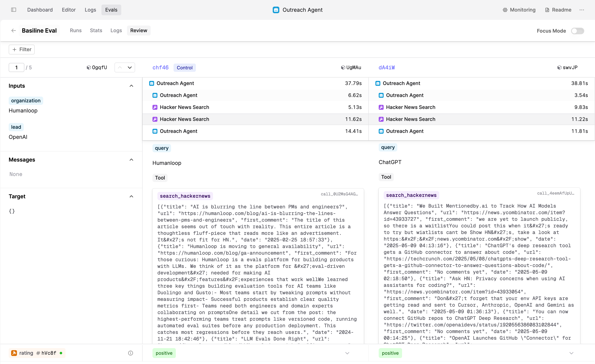Collapse the Target section
The width and height of the screenshot is (595, 364).
point(131,196)
